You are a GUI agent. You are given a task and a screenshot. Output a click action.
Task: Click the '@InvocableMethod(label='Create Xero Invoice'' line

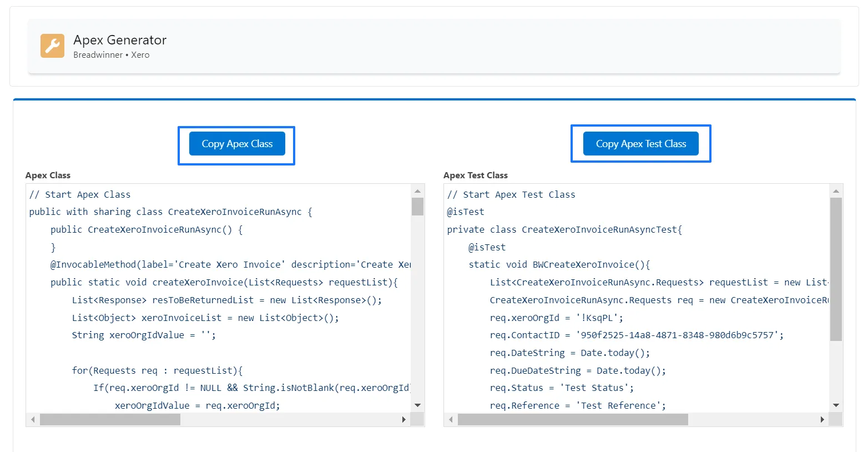coord(231,265)
